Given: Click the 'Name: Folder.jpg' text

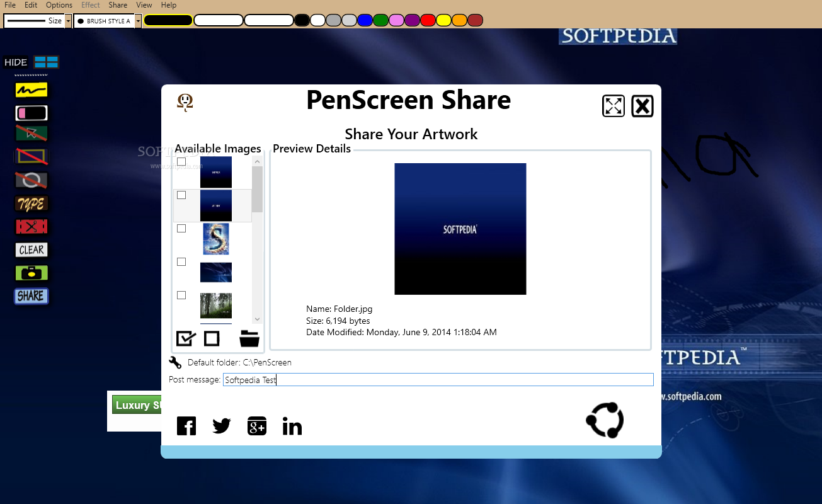Looking at the screenshot, I should (340, 309).
